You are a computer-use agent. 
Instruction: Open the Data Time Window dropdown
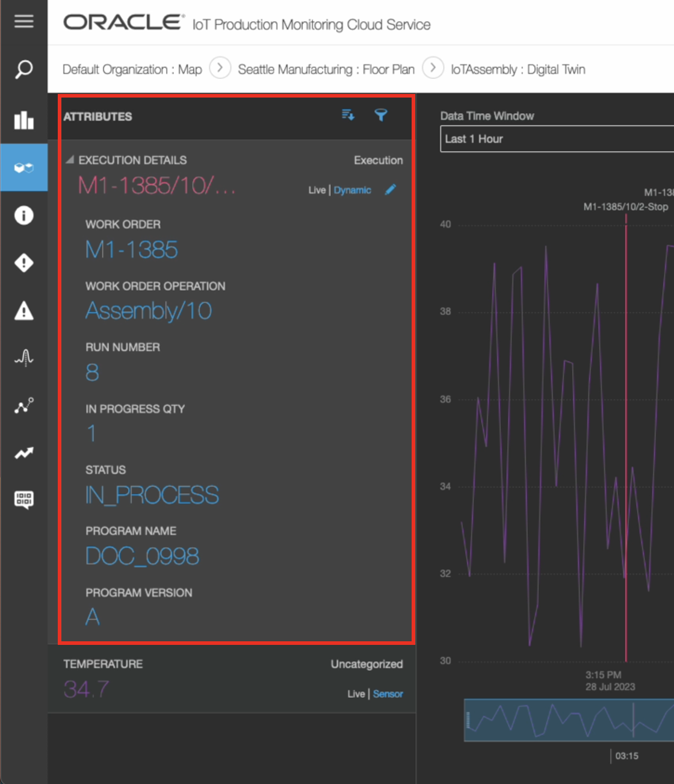pyautogui.click(x=557, y=139)
